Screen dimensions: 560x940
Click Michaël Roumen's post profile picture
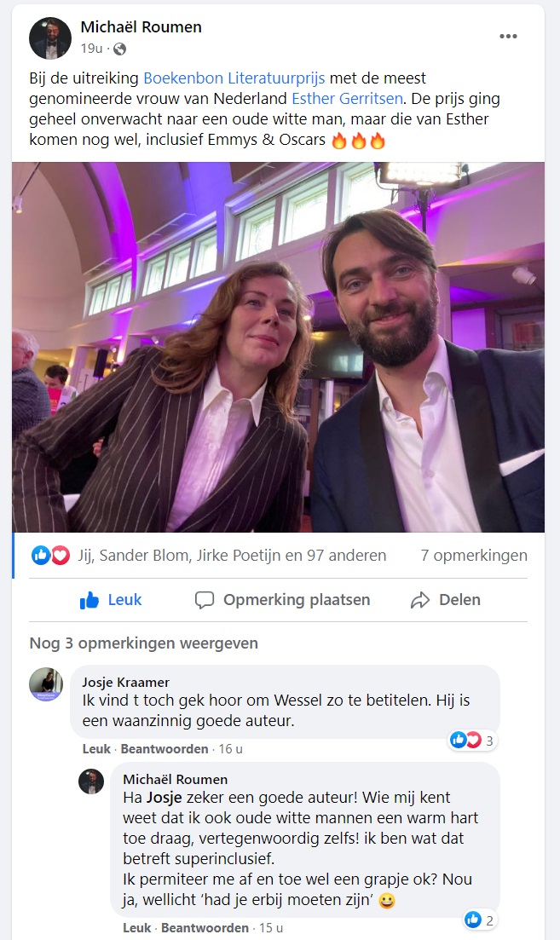(50, 38)
